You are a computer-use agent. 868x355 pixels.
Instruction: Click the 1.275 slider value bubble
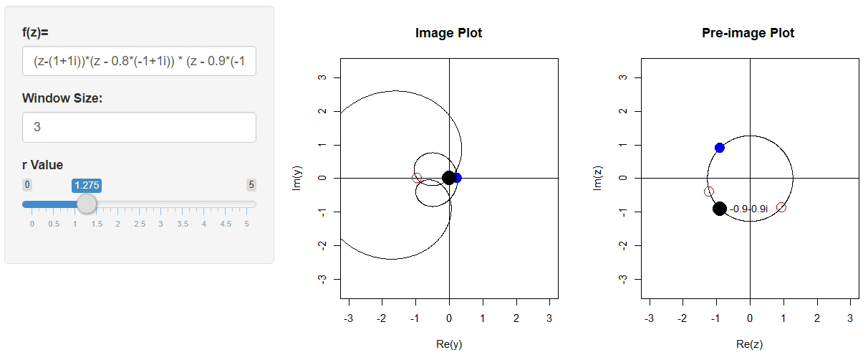(x=87, y=185)
